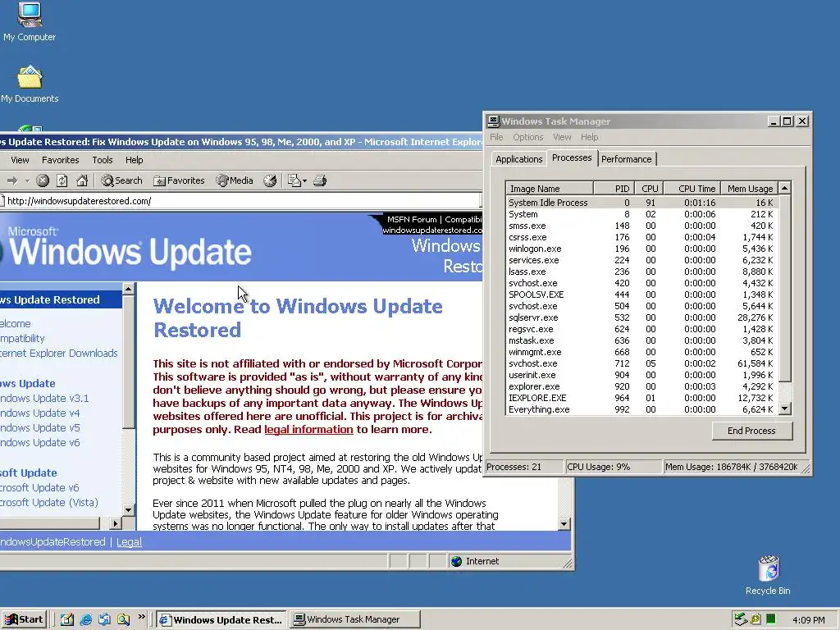Screen dimensions: 840x630
Task: Open My Computer desktop icon
Action: [30, 22]
